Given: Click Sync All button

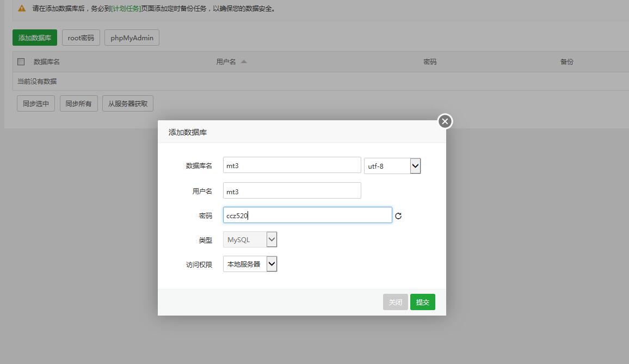Looking at the screenshot, I should coord(78,103).
